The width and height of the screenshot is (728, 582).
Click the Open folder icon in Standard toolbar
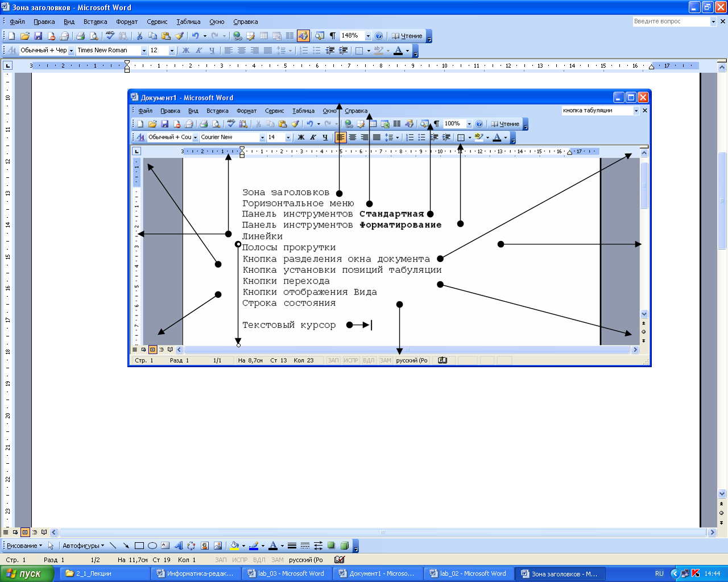25,36
